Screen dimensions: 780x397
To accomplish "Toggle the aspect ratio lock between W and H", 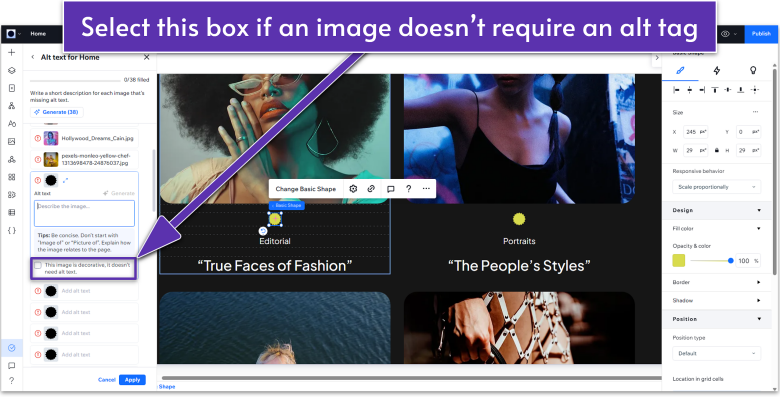I will 716,150.
